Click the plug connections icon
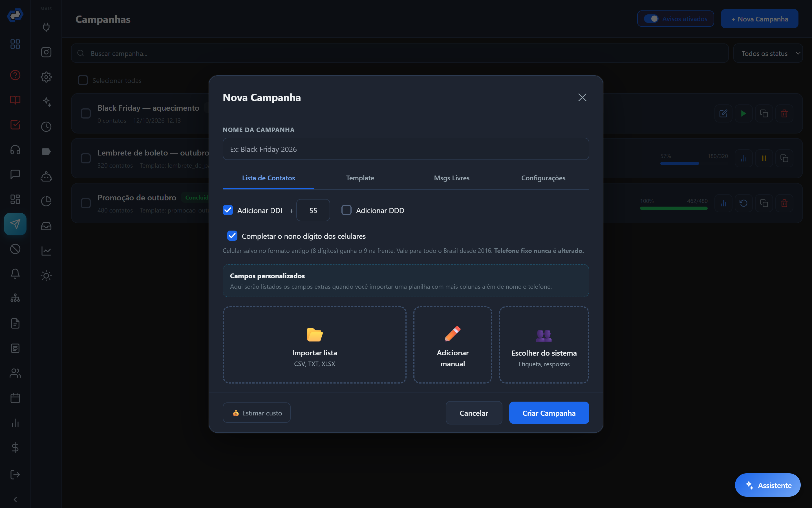812x508 pixels. coord(46,27)
